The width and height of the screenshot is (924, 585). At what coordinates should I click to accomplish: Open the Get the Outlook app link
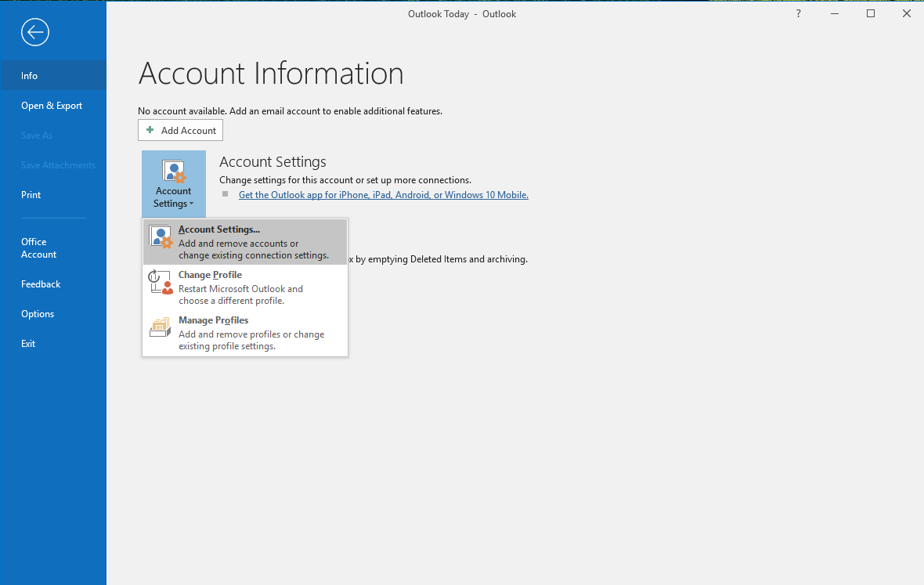pyautogui.click(x=384, y=195)
